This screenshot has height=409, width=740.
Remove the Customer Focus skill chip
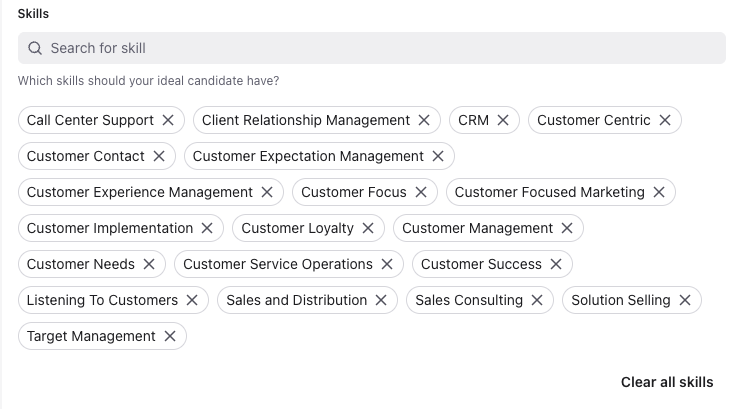tap(421, 192)
